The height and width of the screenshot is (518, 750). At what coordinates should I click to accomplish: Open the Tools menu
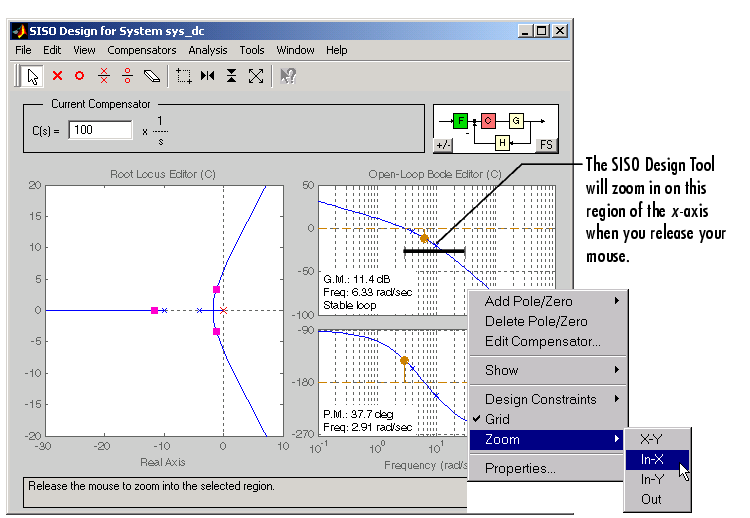tap(252, 50)
